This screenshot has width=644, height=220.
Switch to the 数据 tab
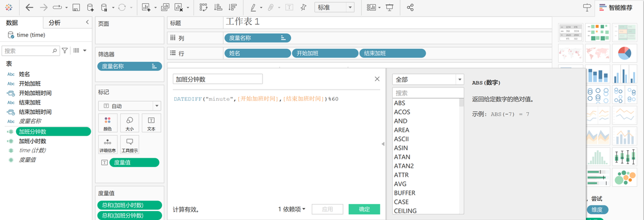(12, 23)
